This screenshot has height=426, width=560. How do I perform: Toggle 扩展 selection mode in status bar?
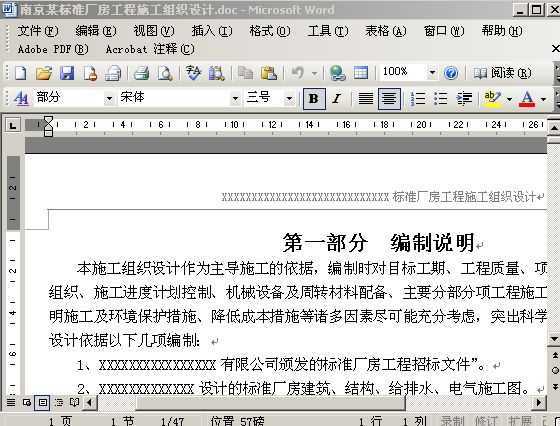520,420
